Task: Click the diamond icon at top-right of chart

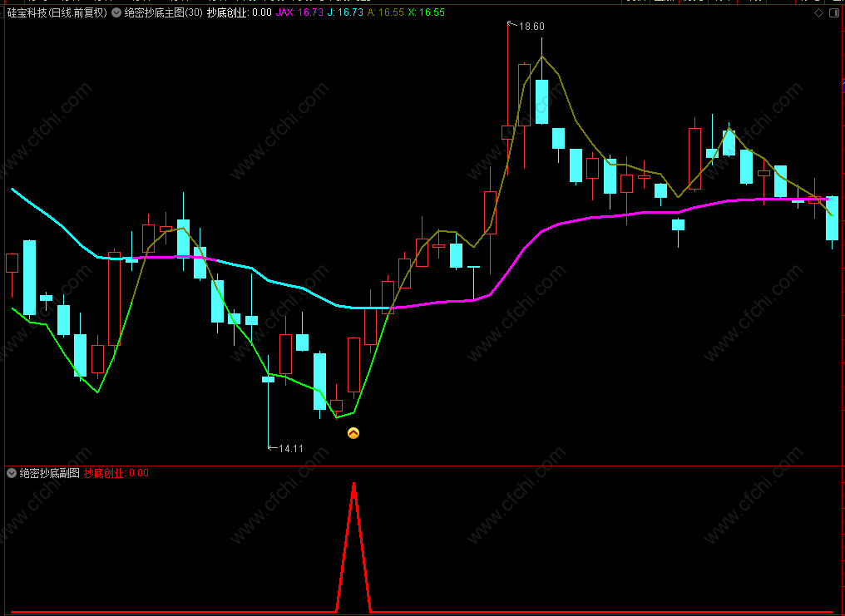Action: coord(818,13)
